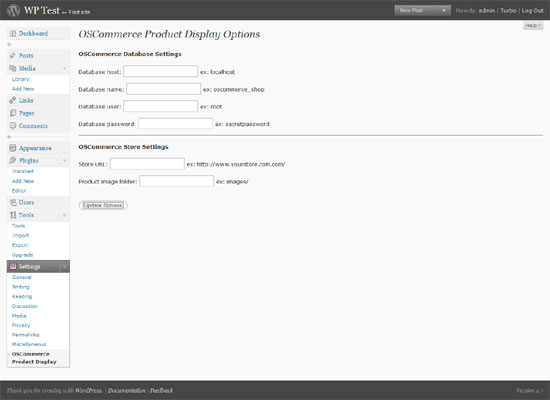The width and height of the screenshot is (550, 400).
Task: Click the Database password field
Action: click(x=175, y=124)
